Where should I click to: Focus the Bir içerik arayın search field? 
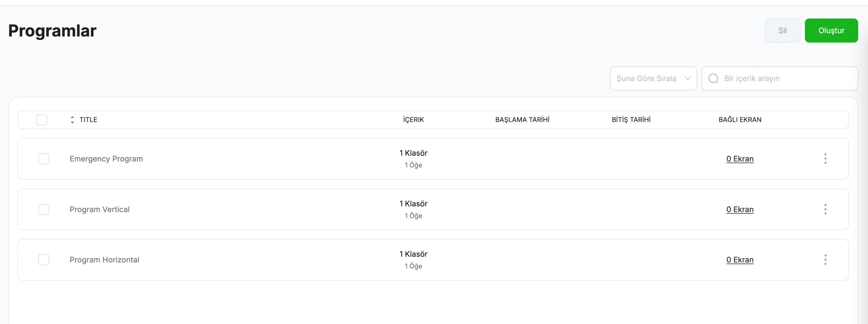[x=780, y=78]
